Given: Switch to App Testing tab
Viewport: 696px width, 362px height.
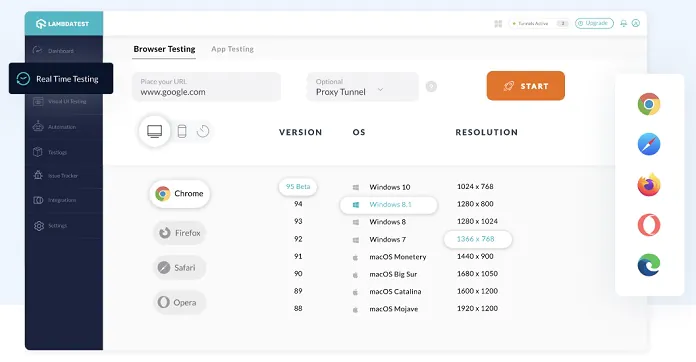Looking at the screenshot, I should click(232, 49).
